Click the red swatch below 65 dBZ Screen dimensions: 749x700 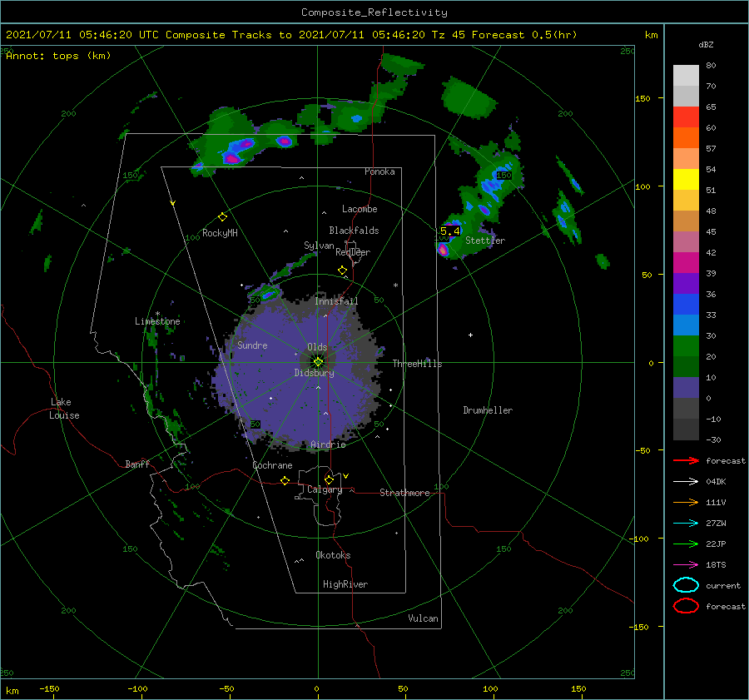(686, 117)
